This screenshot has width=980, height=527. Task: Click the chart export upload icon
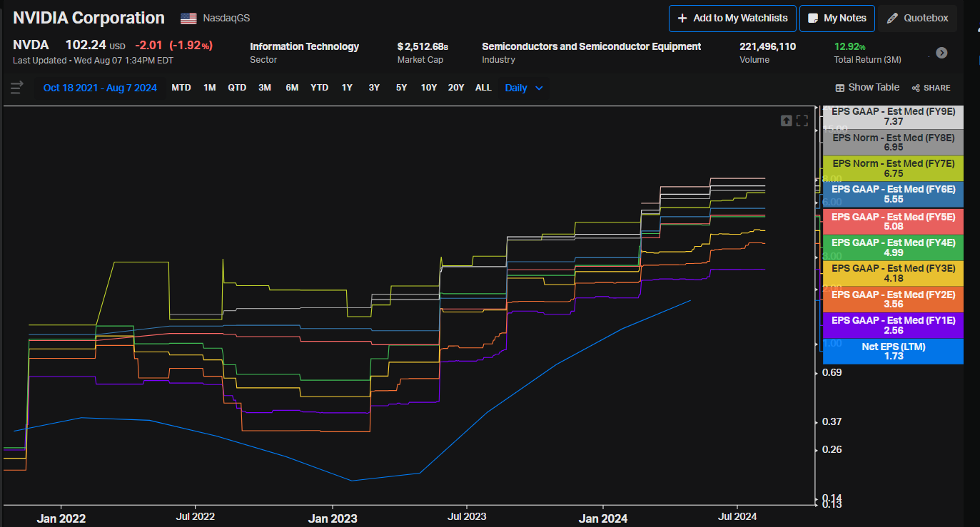786,121
